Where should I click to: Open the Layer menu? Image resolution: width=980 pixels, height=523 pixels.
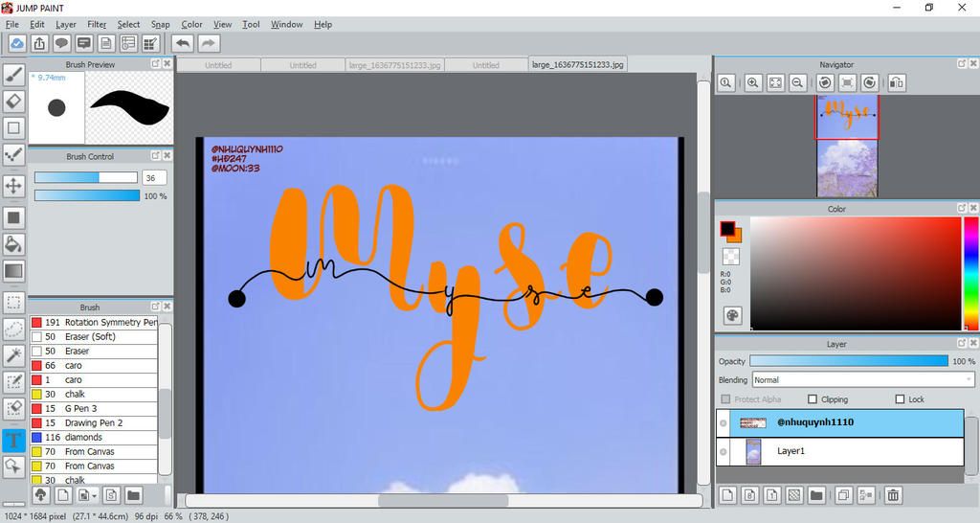pyautogui.click(x=66, y=24)
